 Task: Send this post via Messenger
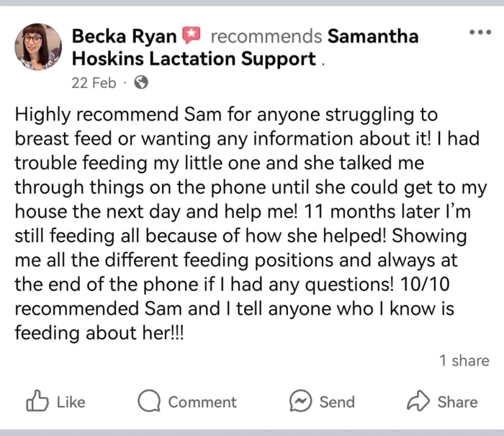pyautogui.click(x=322, y=401)
